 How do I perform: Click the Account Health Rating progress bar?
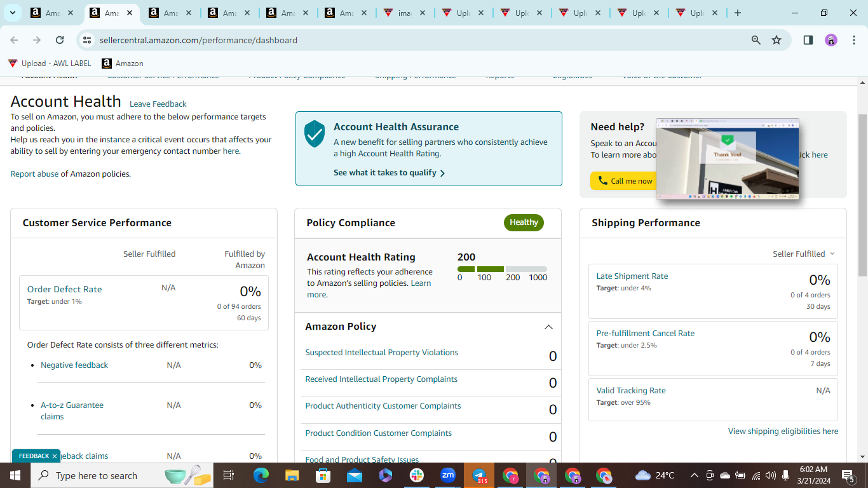point(502,269)
